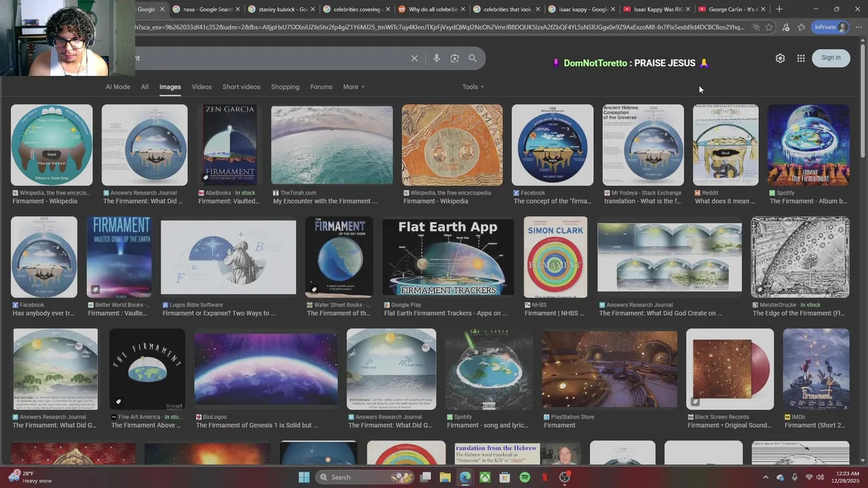Open Edge Settings and more menu
The height and width of the screenshot is (488, 868).
click(858, 27)
